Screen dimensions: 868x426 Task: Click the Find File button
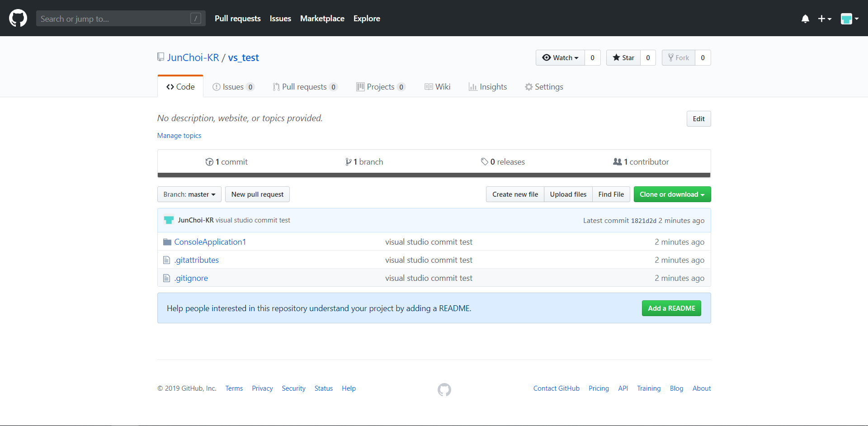tap(611, 194)
